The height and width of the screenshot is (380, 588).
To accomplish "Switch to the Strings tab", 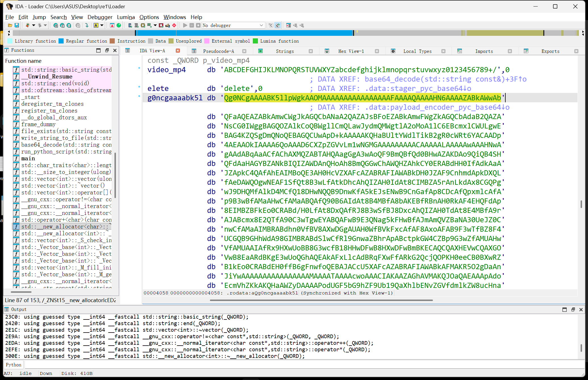I will [x=285, y=51].
